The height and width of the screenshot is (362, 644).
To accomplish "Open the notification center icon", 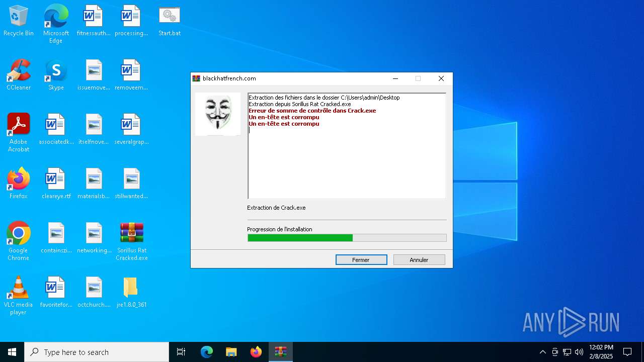I will coord(627,352).
